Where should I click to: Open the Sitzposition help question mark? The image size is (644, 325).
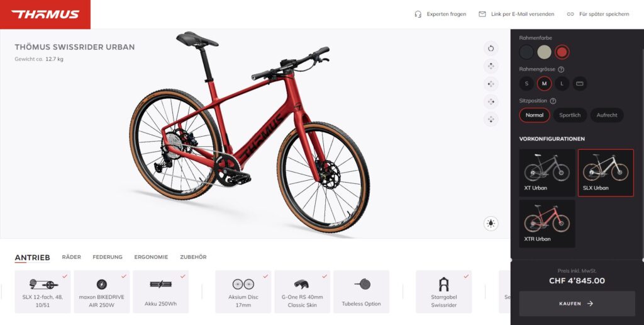[553, 101]
